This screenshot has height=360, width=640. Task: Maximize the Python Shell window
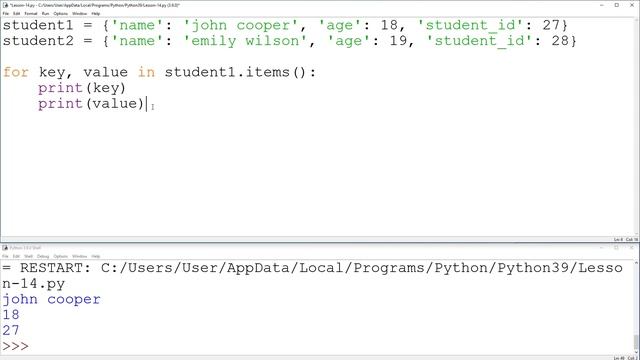point(617,248)
